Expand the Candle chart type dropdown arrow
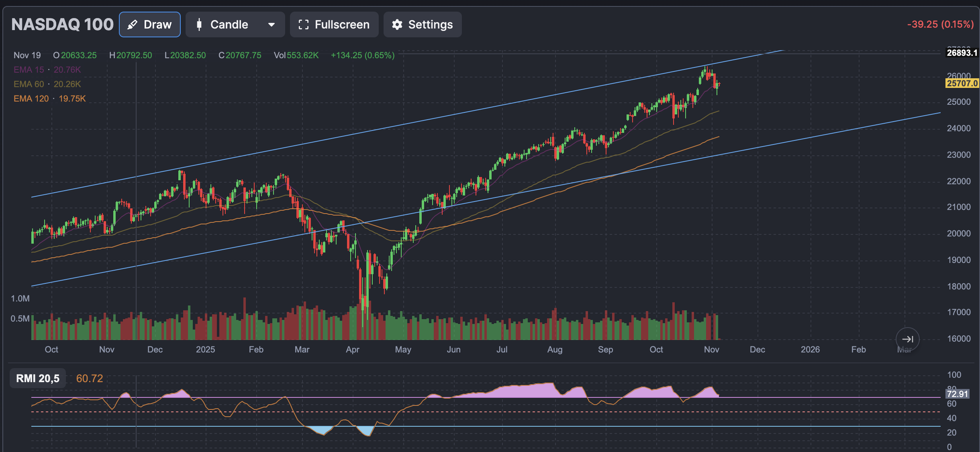 click(272, 25)
